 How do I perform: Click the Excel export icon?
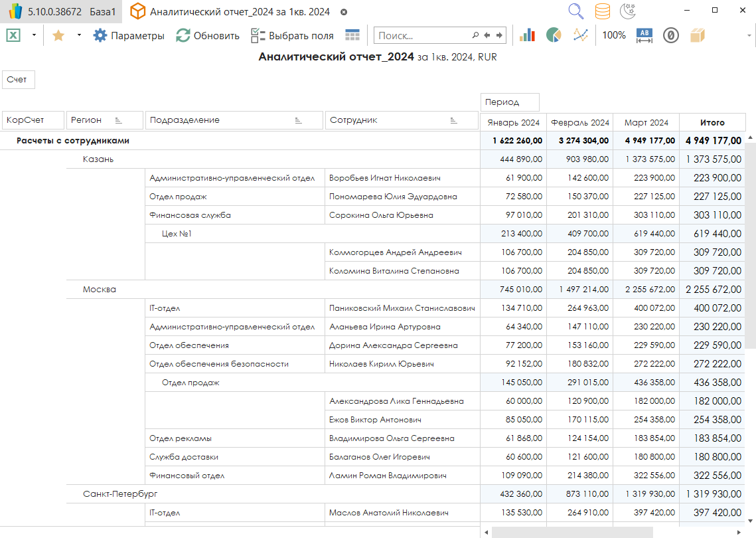[x=13, y=35]
